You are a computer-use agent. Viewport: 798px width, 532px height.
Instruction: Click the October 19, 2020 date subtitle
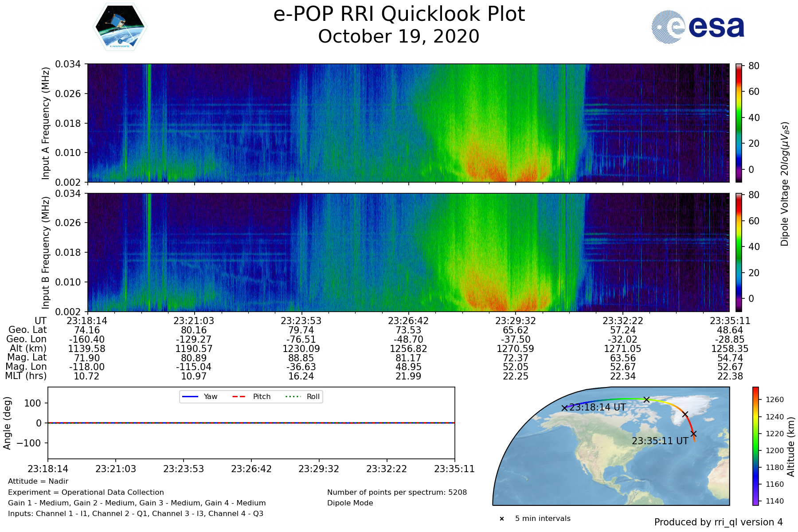[399, 36]
